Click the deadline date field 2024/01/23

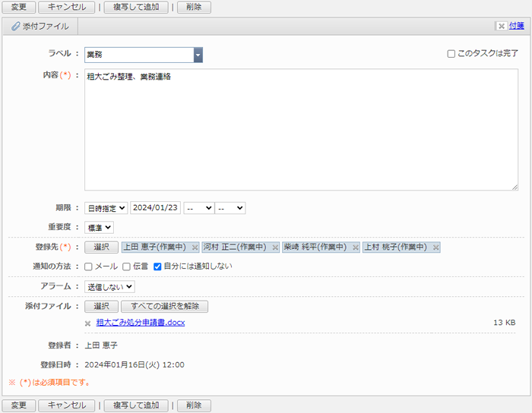pyautogui.click(x=155, y=208)
